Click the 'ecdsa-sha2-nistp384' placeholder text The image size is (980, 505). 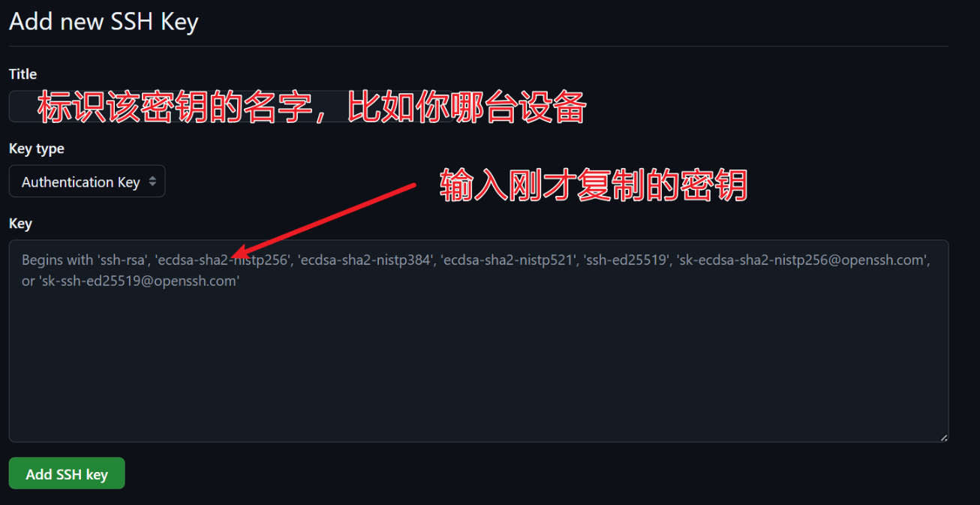click(365, 260)
